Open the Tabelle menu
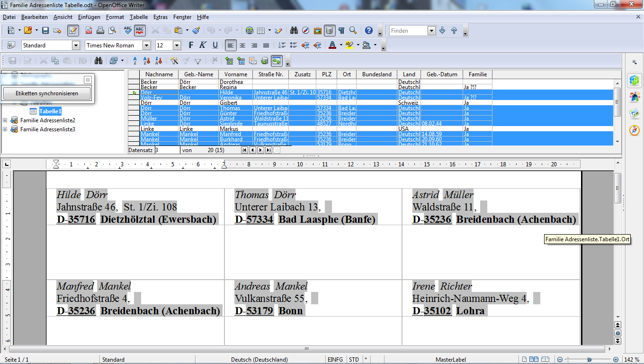 139,17
